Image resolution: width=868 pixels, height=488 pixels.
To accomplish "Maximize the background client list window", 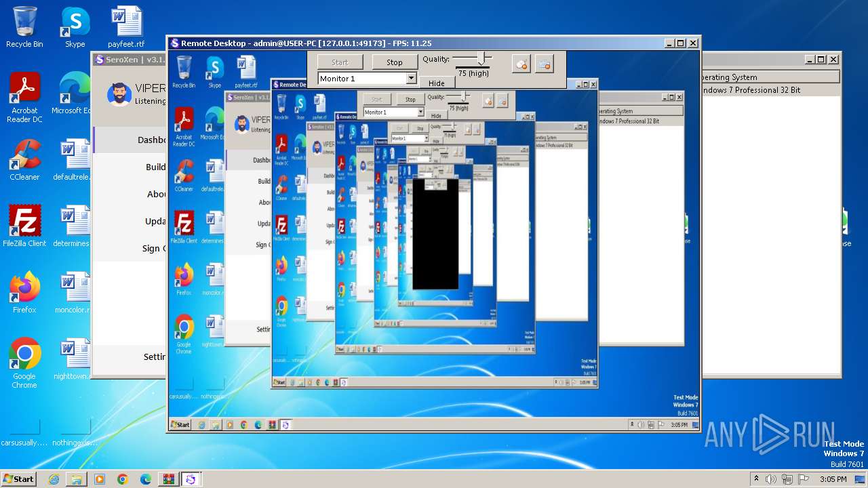I will coord(821,60).
